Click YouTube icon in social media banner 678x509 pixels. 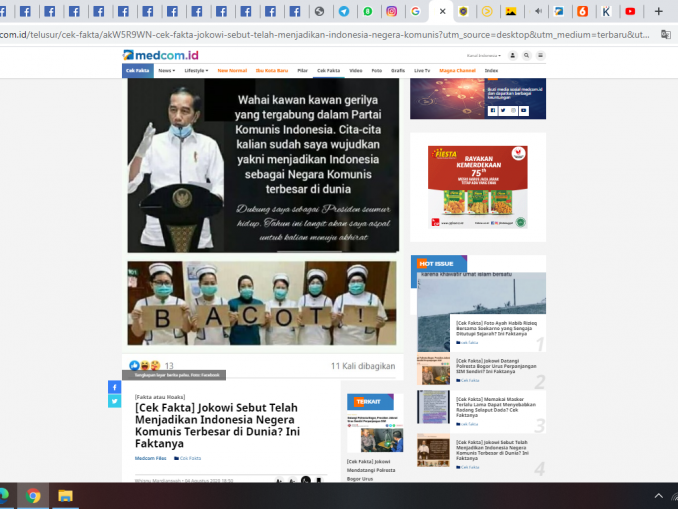524,111
